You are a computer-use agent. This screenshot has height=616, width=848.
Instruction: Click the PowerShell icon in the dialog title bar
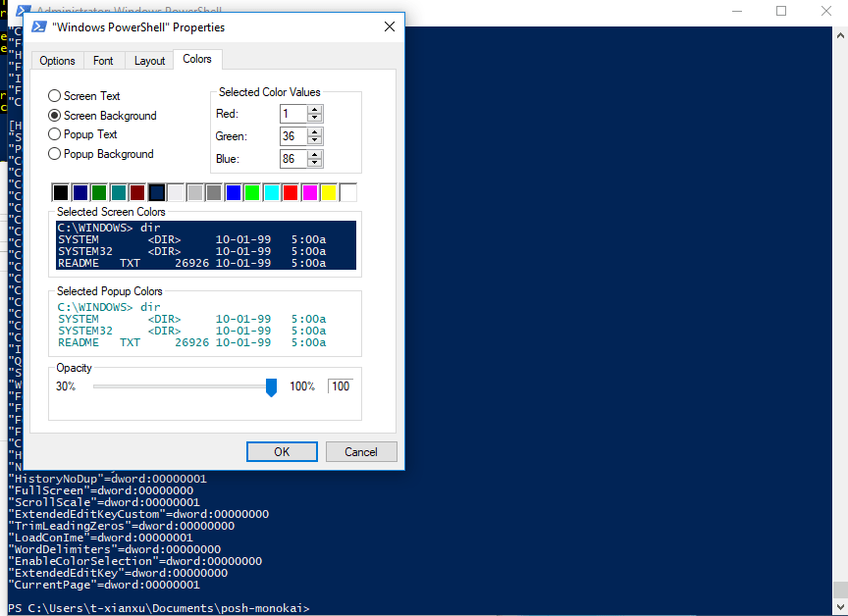coord(38,27)
